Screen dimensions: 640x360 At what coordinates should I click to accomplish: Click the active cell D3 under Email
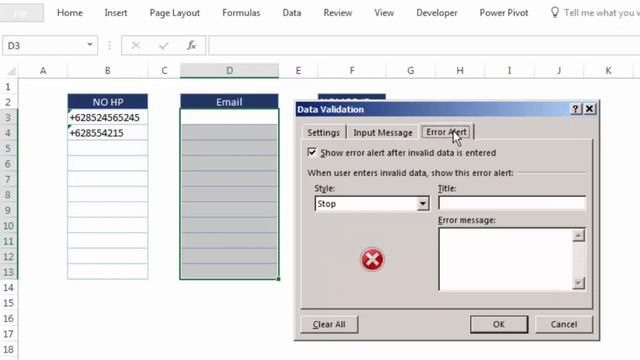click(229, 117)
